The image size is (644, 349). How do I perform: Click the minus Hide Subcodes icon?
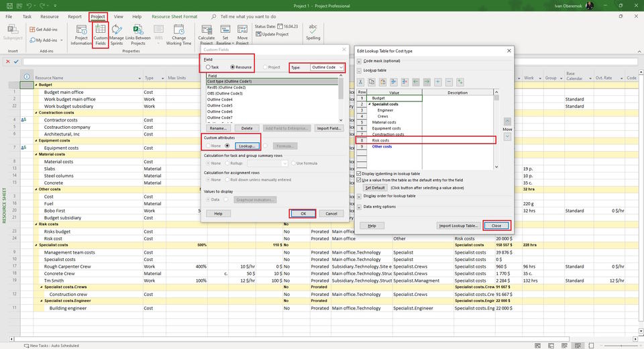coord(449,82)
